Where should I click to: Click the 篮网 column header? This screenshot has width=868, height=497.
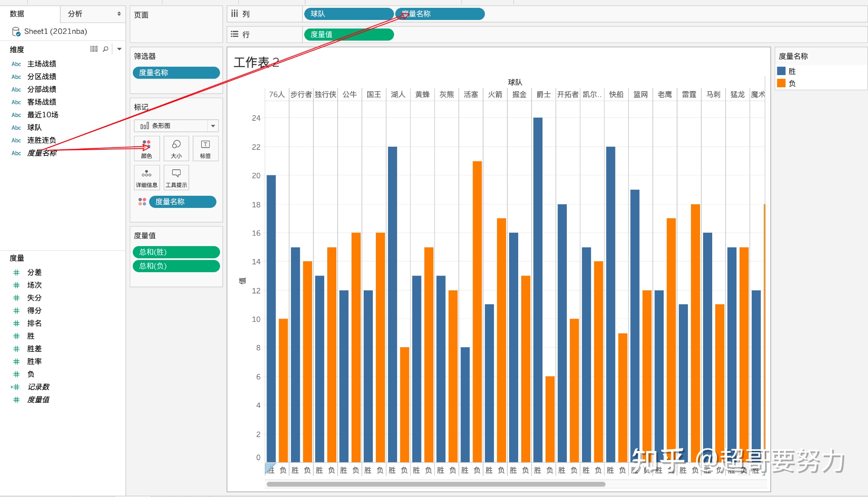click(641, 94)
